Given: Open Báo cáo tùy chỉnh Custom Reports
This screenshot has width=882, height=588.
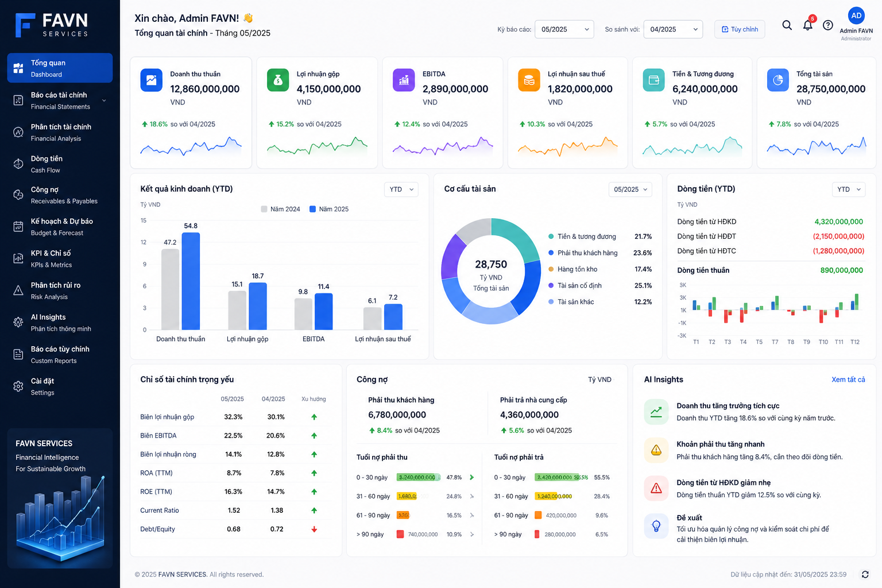Looking at the screenshot, I should tap(60, 354).
